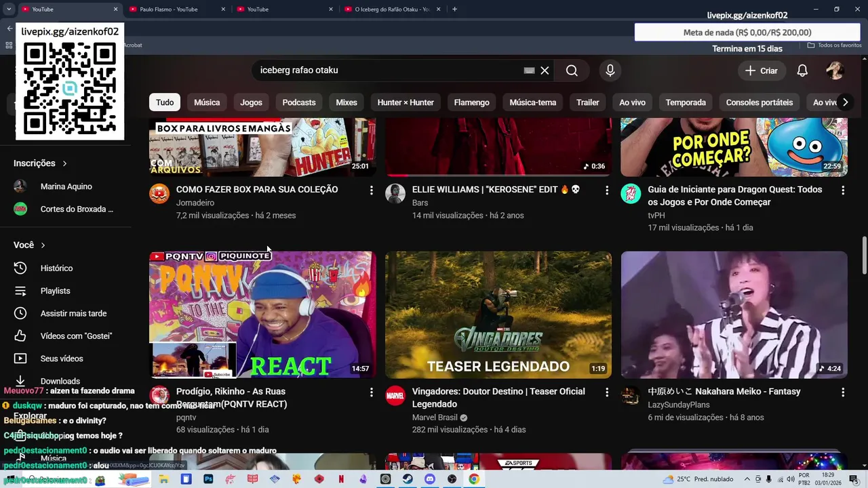This screenshot has height=488, width=868.
Task: Select the Mixes filter chip
Action: [347, 102]
